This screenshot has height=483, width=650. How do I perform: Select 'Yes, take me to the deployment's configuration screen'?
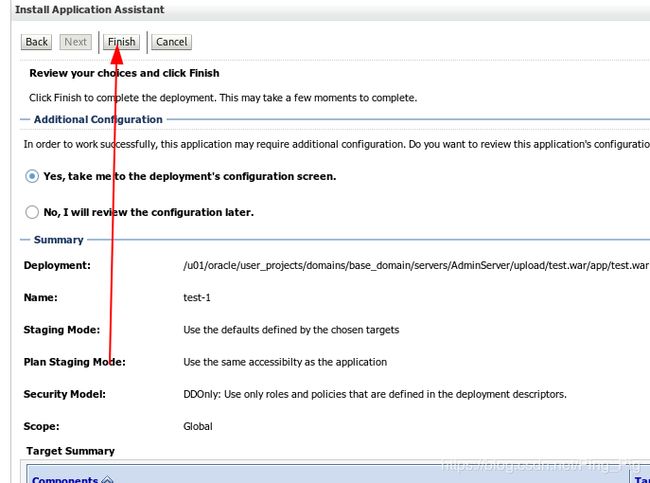32,176
